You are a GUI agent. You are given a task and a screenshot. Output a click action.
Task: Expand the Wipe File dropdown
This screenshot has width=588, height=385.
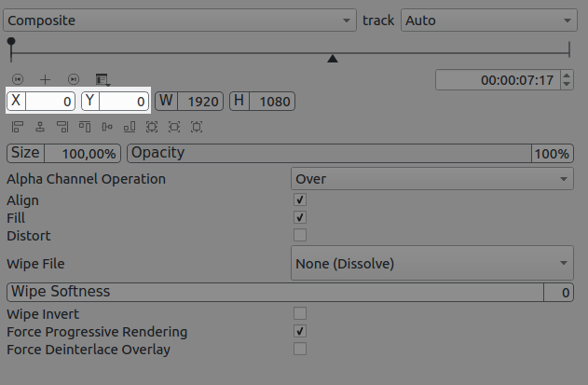tap(432, 264)
